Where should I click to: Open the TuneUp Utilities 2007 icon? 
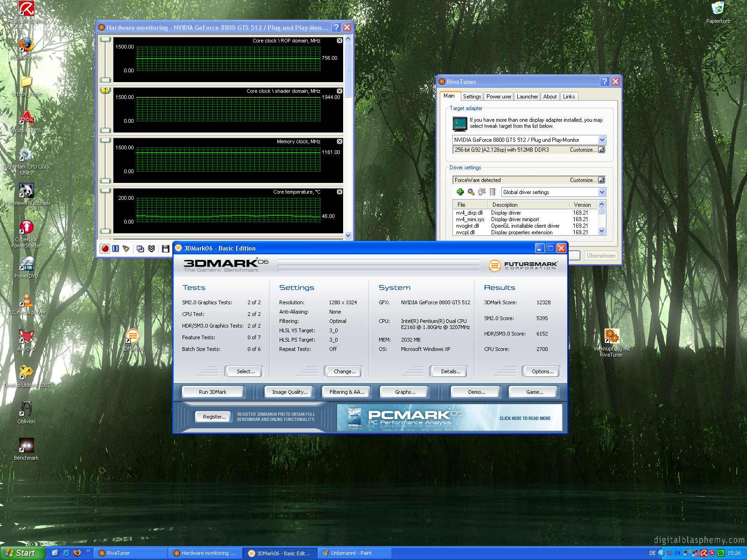[26, 376]
